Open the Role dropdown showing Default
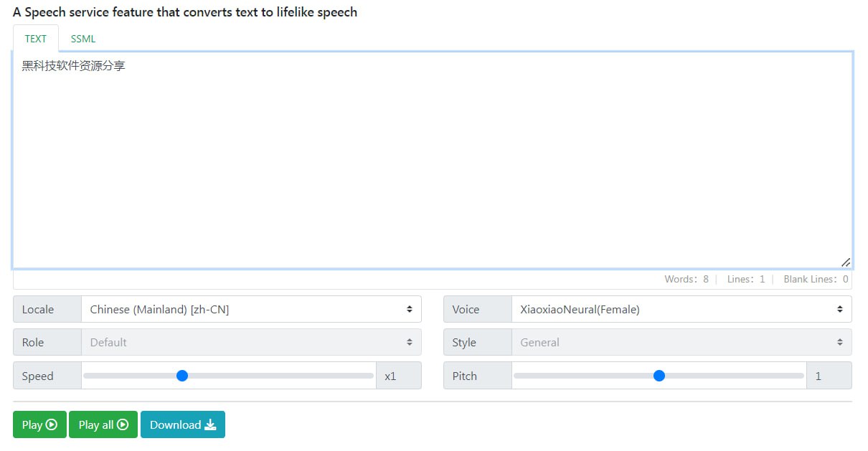 [x=251, y=342]
